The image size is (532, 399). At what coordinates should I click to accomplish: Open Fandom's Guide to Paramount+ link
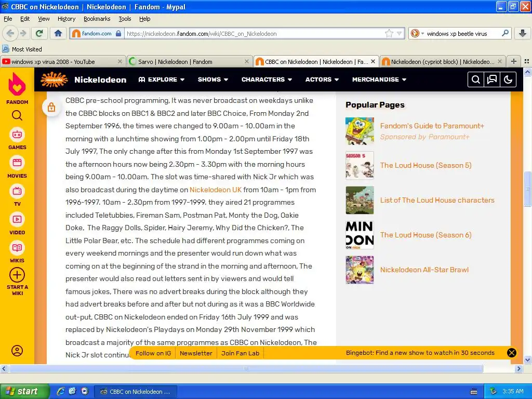(x=432, y=126)
